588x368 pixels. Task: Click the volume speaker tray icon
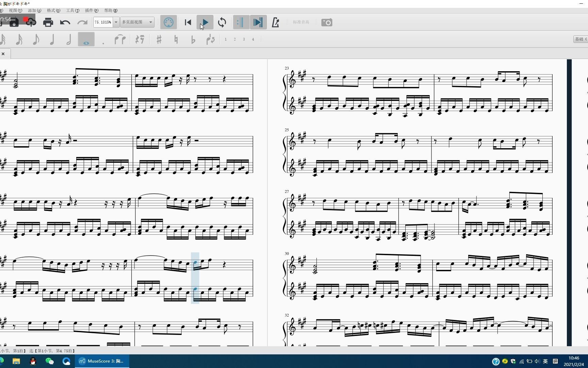(x=537, y=362)
